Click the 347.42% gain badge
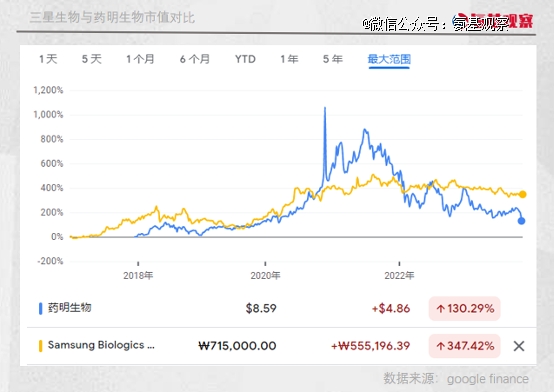Screen dimensions: 554x392 tap(465, 346)
